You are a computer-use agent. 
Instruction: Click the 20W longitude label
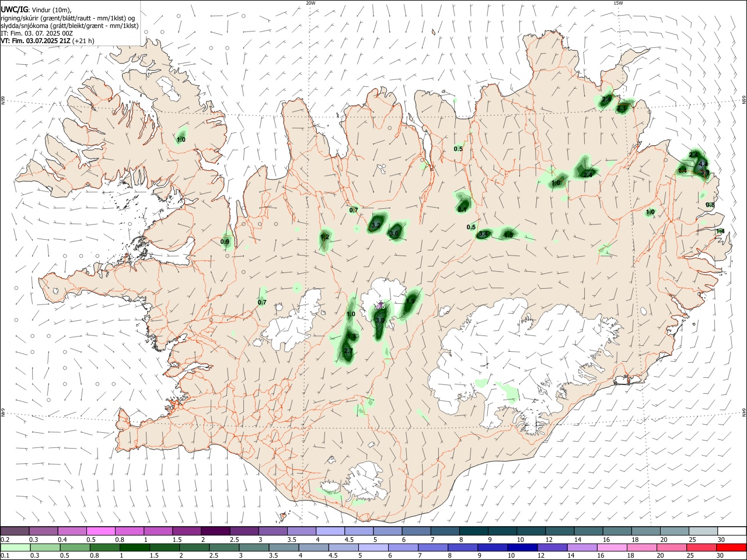pyautogui.click(x=310, y=3)
